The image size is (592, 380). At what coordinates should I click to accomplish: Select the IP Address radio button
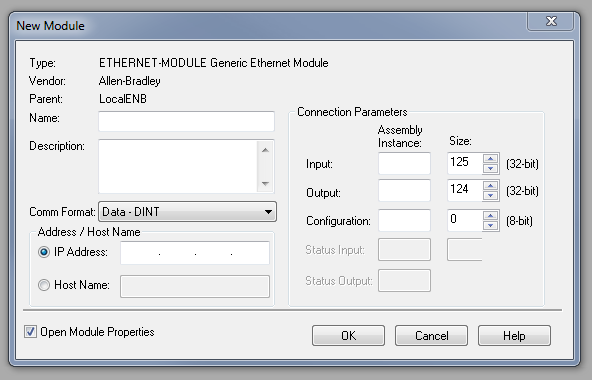(44, 252)
